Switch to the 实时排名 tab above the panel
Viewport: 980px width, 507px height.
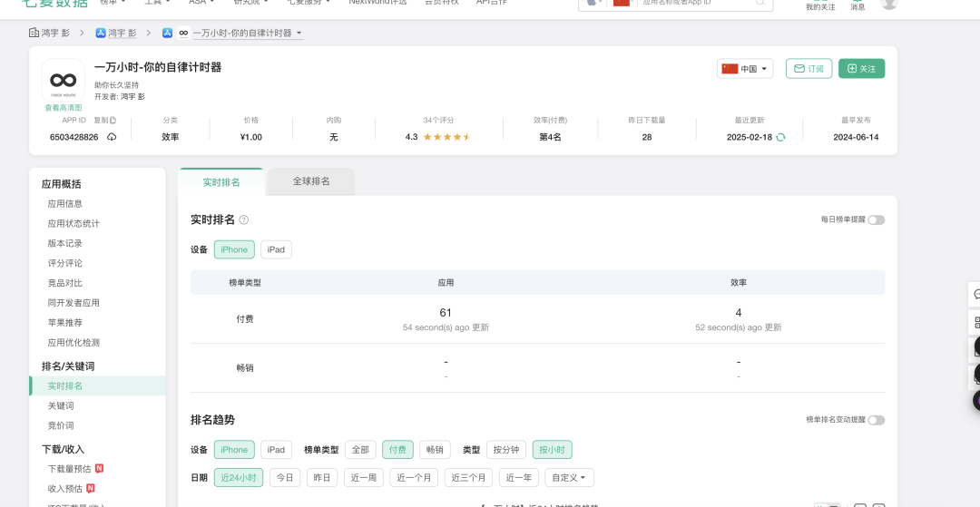click(x=221, y=182)
